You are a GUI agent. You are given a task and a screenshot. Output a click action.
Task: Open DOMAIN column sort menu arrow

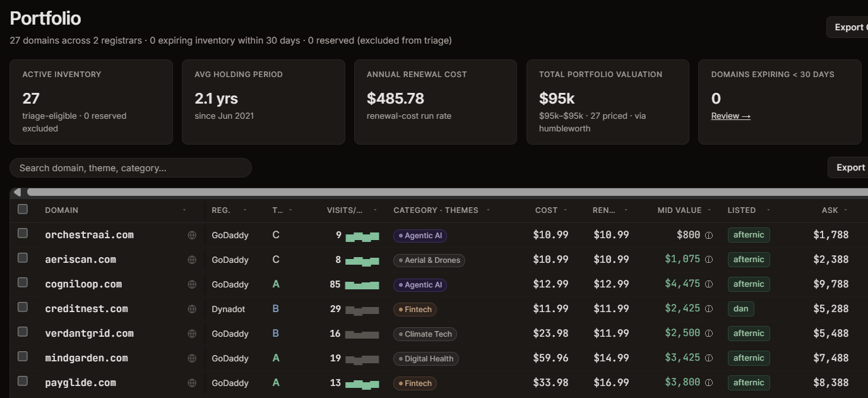[x=184, y=210]
